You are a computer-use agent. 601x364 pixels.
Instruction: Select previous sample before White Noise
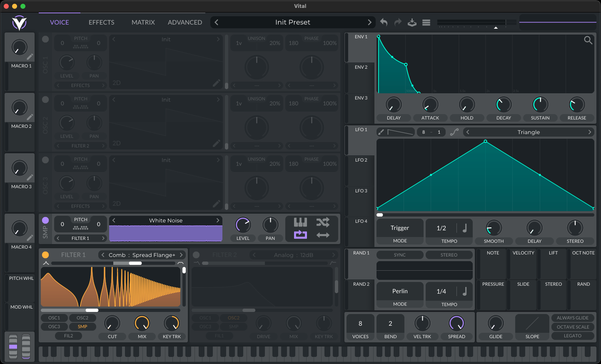[x=114, y=220]
